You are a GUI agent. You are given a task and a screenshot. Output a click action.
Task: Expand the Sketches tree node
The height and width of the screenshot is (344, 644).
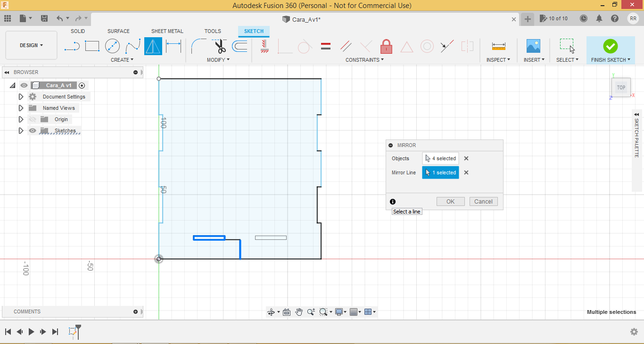tap(21, 131)
